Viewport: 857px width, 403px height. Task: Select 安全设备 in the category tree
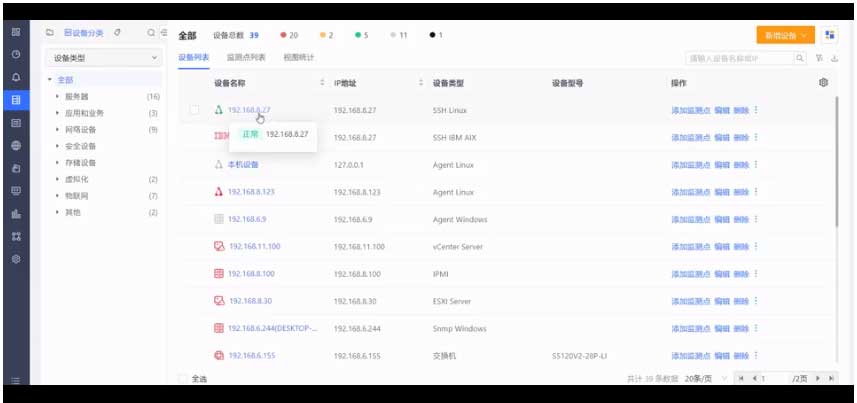coord(80,146)
